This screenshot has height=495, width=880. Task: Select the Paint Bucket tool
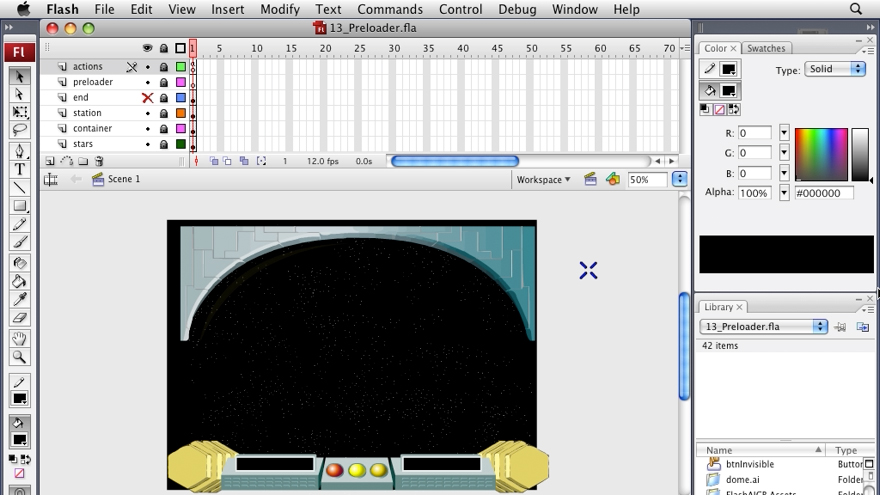20,281
